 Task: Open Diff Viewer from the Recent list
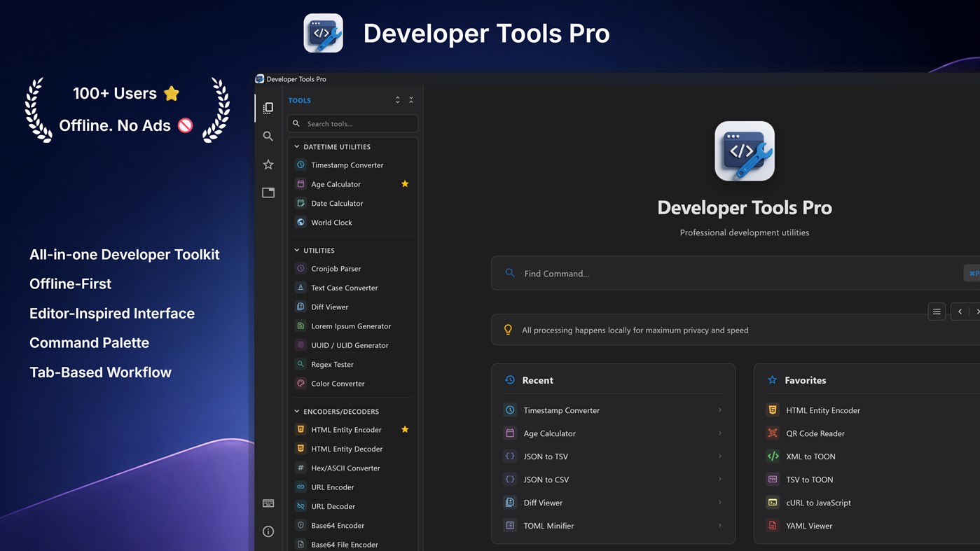pyautogui.click(x=613, y=503)
